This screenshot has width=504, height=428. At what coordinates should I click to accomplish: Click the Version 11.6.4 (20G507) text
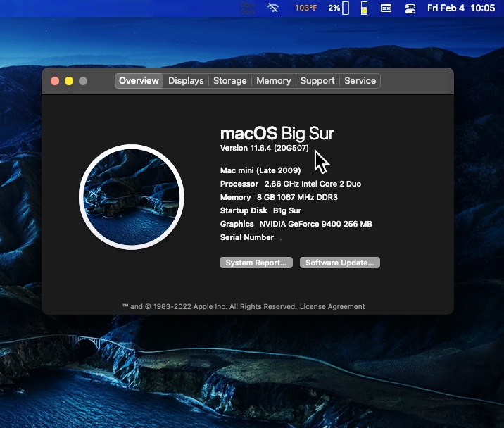(264, 148)
